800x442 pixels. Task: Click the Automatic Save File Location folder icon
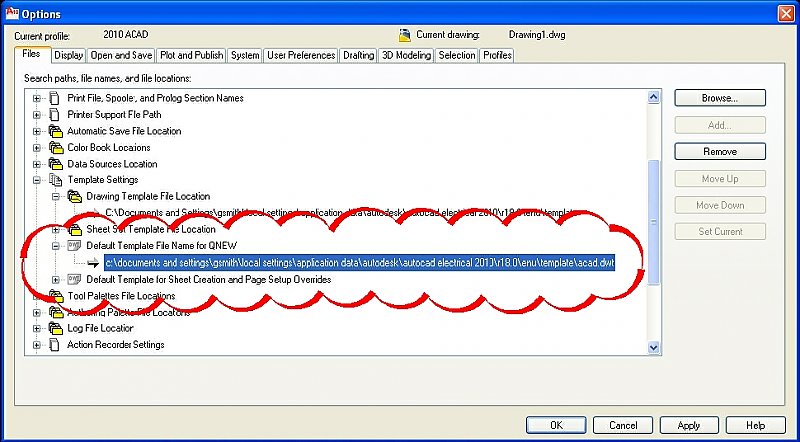pos(56,131)
